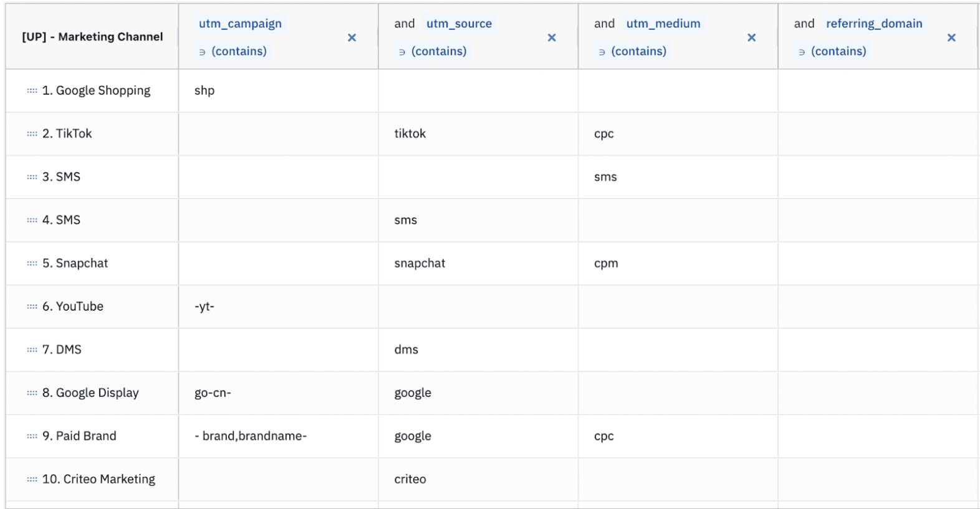Click the 'go-cn-' campaign cell
The height and width of the screenshot is (509, 980).
pos(278,393)
